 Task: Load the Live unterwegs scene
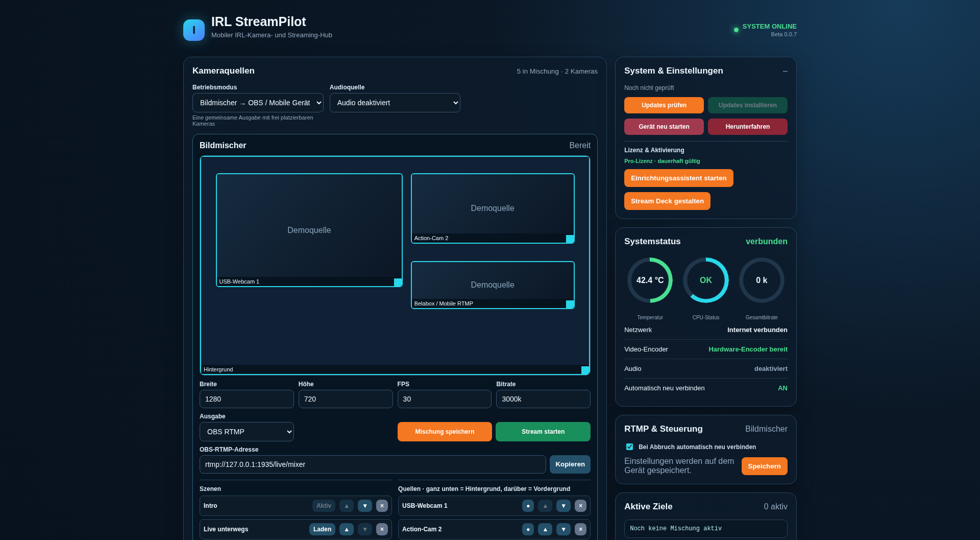(x=322, y=529)
